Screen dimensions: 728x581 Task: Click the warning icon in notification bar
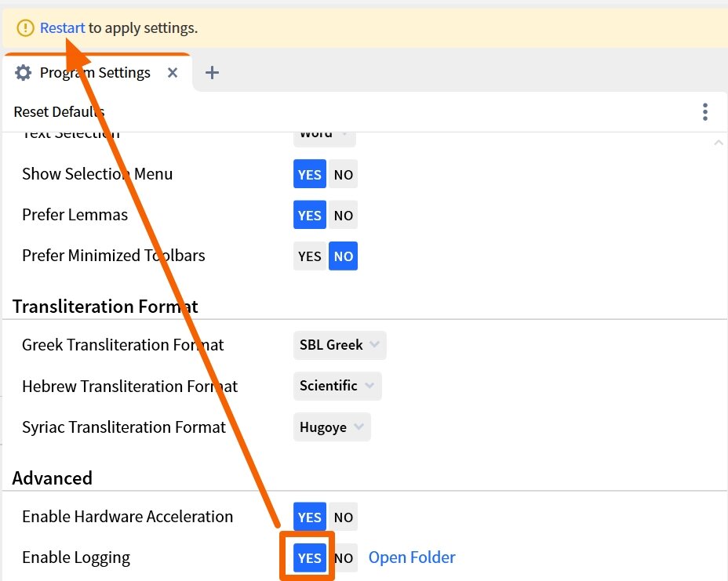click(25, 28)
